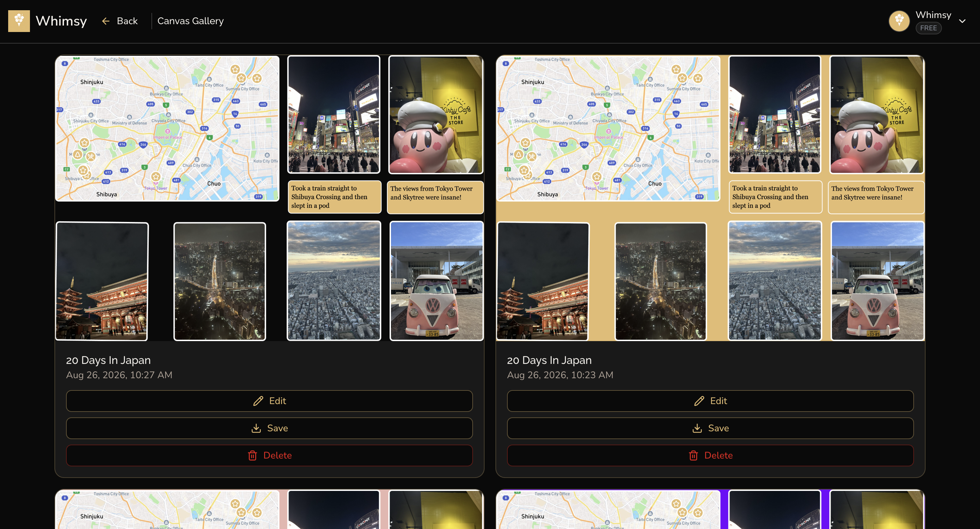
Task: Save the canvas dated 10:23 AM
Action: (x=710, y=428)
